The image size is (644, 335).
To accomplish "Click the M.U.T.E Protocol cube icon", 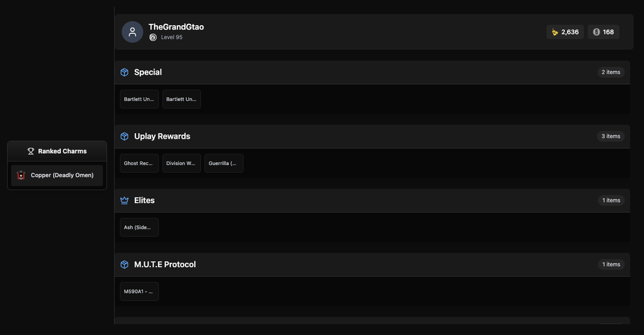I will click(125, 265).
